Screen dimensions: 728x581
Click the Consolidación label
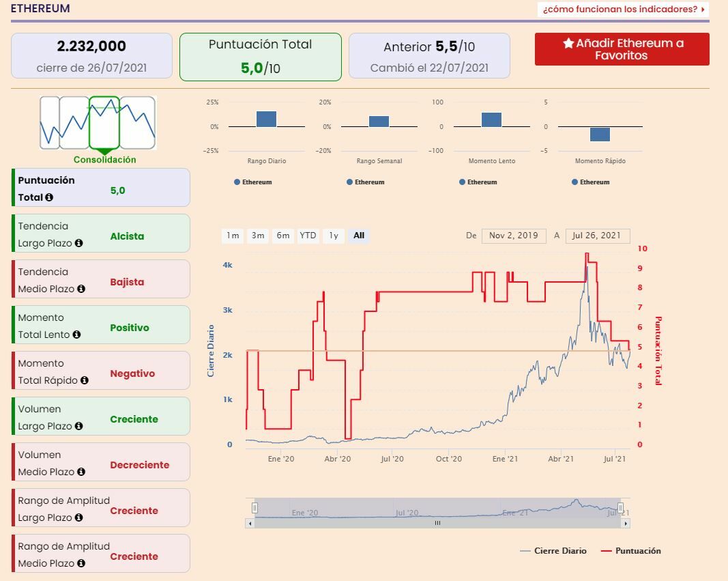(x=105, y=160)
